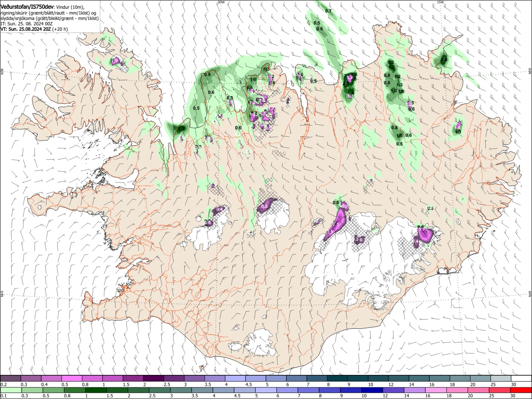Pick lower legend swatch between 8 and 9
The height and width of the screenshot is (399, 532).
[x=330, y=390]
